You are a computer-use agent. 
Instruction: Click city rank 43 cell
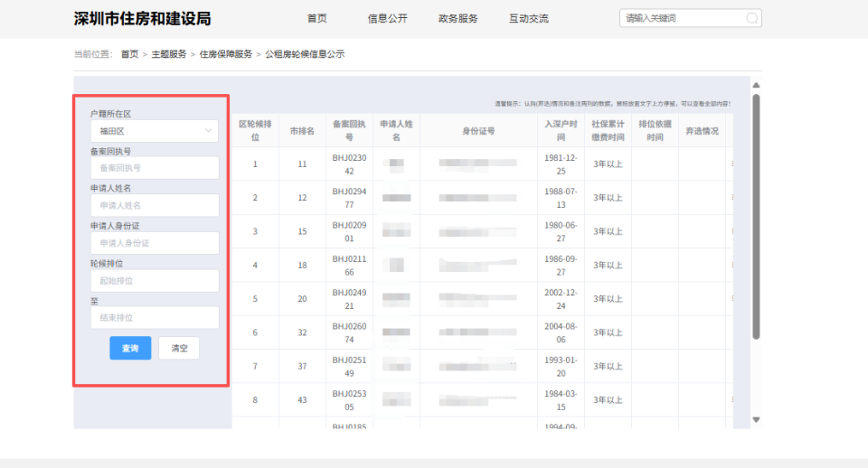coord(302,400)
